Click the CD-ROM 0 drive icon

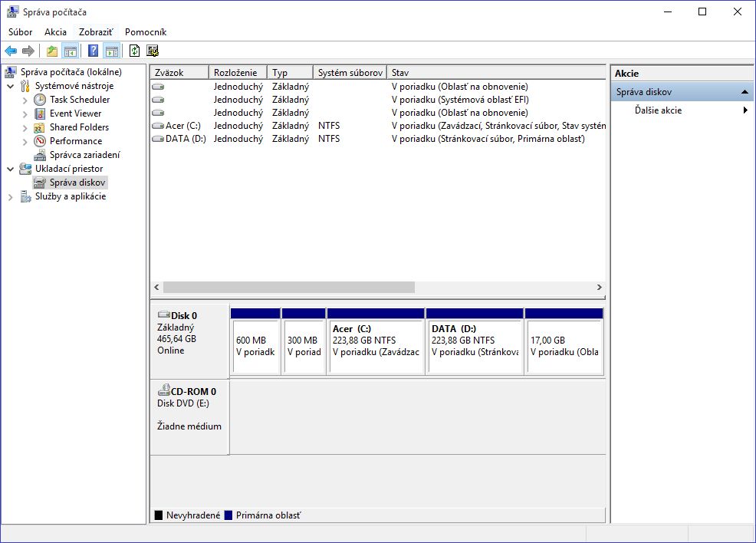(x=163, y=391)
